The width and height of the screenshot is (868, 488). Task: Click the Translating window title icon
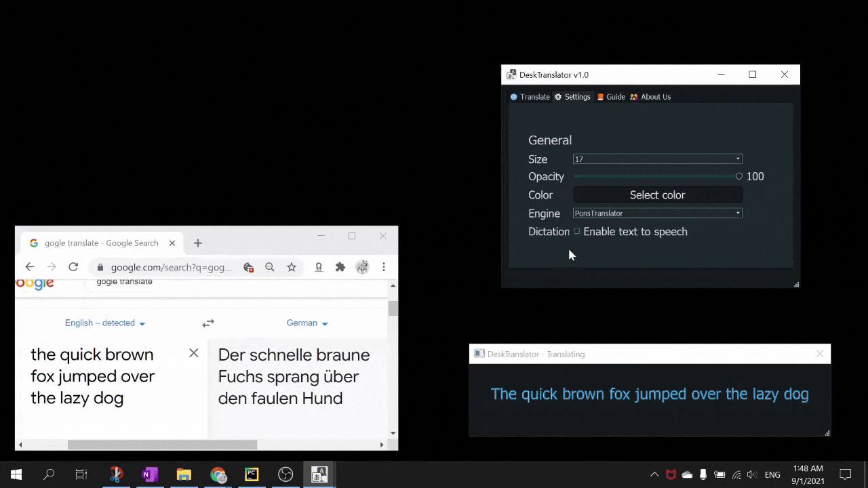click(479, 354)
